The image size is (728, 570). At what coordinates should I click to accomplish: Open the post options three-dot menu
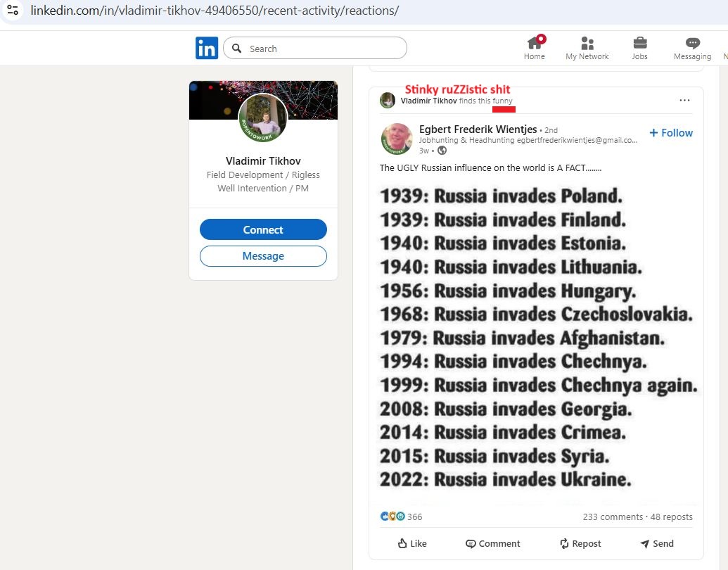[x=684, y=100]
